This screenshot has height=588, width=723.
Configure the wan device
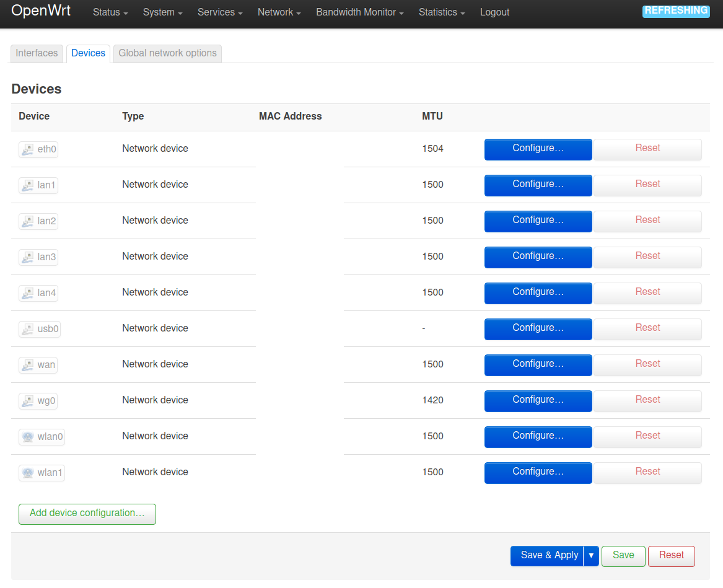538,365
